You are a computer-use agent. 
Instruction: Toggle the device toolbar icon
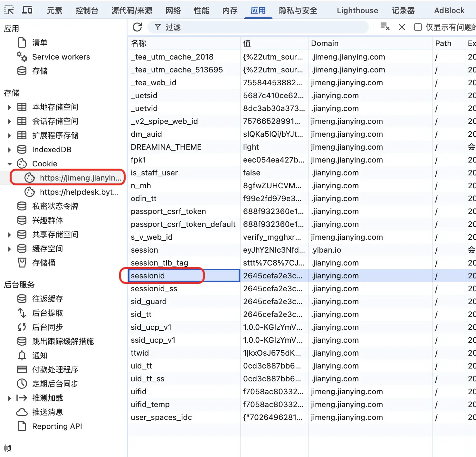27,10
